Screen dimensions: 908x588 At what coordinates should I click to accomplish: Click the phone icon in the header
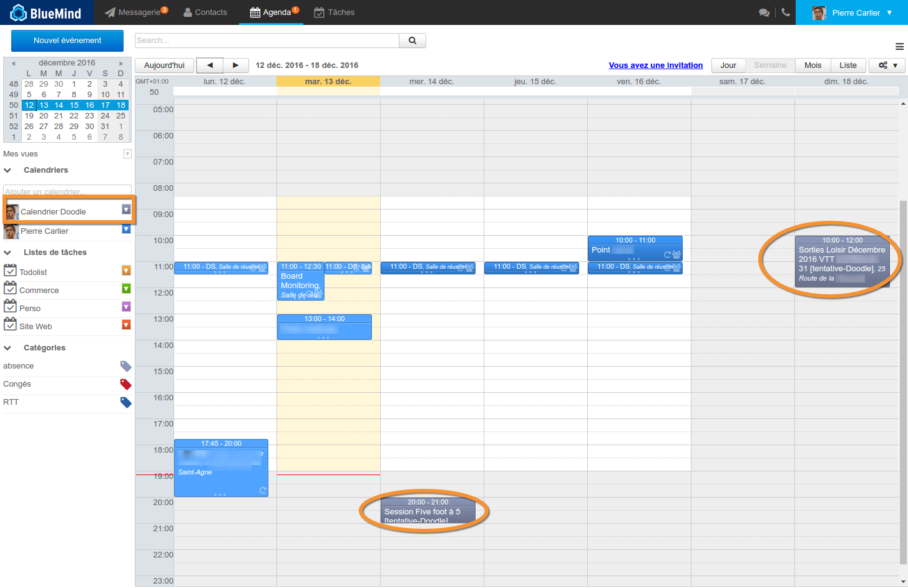tap(786, 12)
